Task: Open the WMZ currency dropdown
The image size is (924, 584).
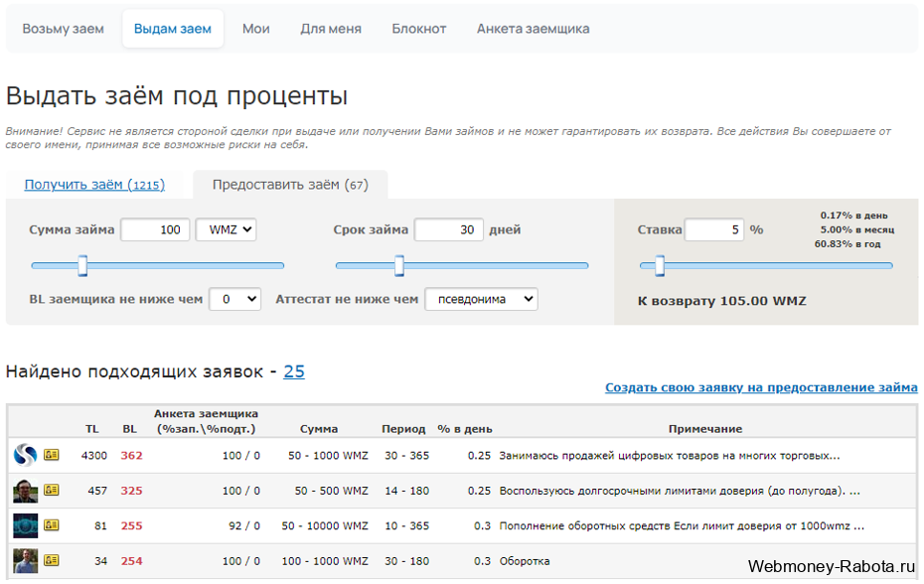Action: tap(226, 229)
